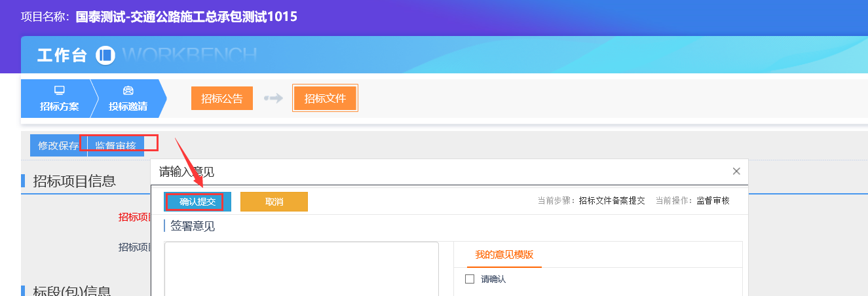Click the 招标文件备案提交 current step text
The width and height of the screenshot is (868, 296).
[x=612, y=201]
